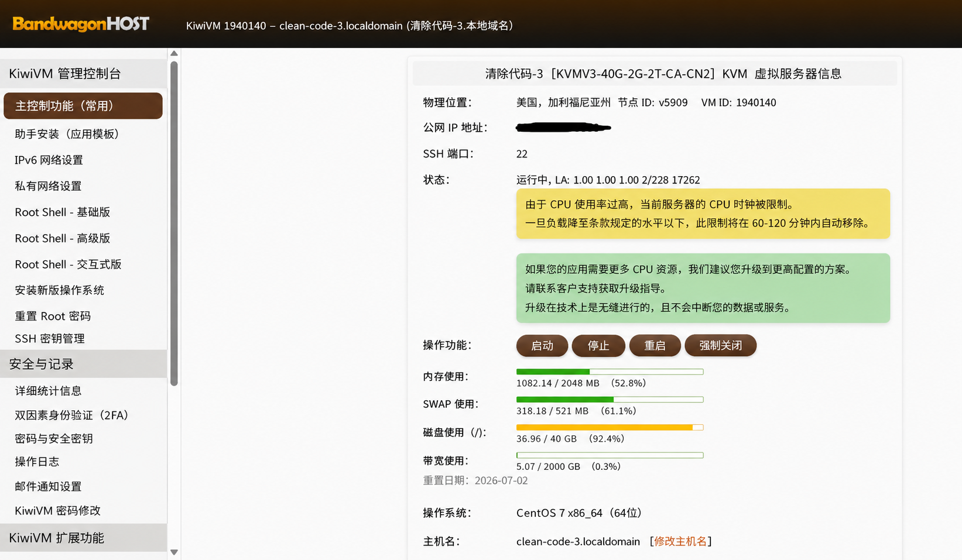The height and width of the screenshot is (560, 962).
Task: Click the yellow CPU throttling warning box
Action: (x=703, y=214)
